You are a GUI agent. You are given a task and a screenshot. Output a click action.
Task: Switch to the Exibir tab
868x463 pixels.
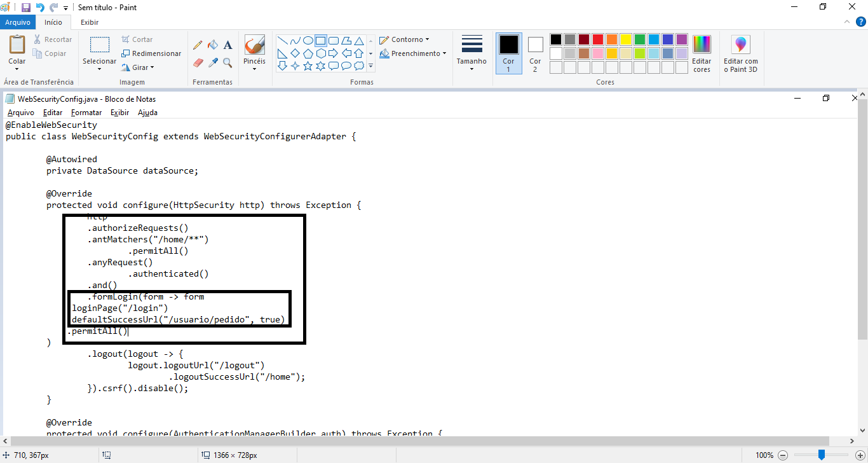(x=90, y=22)
